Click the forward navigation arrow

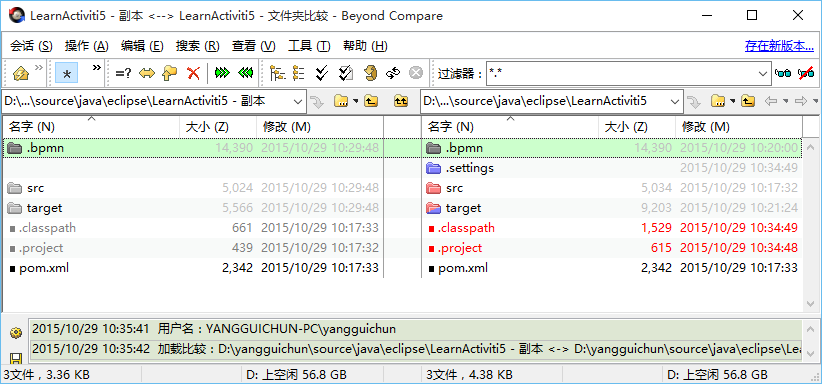[801, 101]
